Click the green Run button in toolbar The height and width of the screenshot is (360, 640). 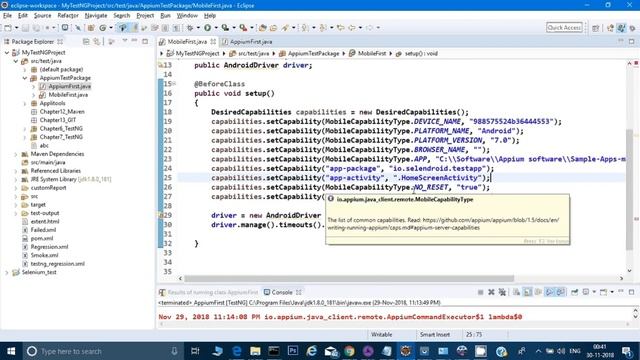click(207, 28)
